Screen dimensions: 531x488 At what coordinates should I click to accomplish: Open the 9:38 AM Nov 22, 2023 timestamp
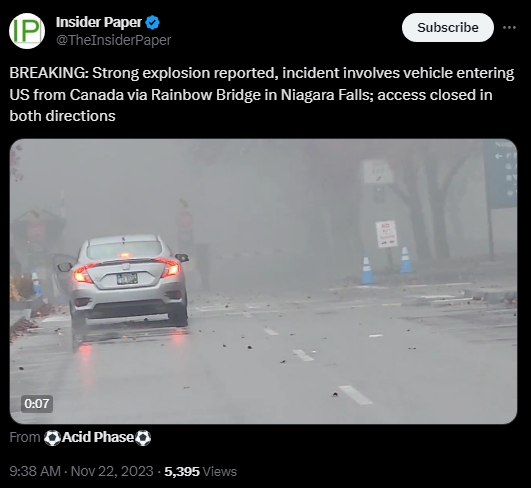[81, 471]
